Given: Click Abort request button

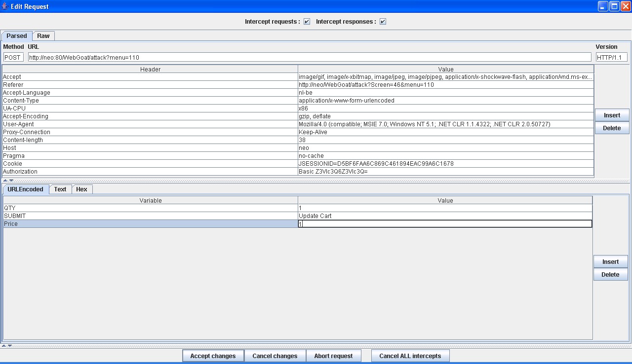Looking at the screenshot, I should pyautogui.click(x=333, y=356).
